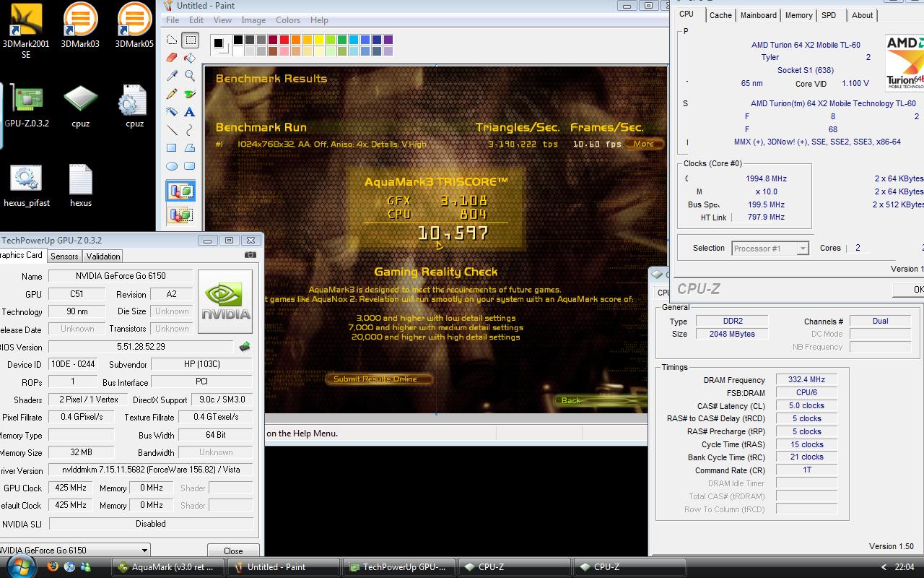This screenshot has height=578, width=924.
Task: Switch to the Sensors tab in GPU-Z
Action: (64, 256)
